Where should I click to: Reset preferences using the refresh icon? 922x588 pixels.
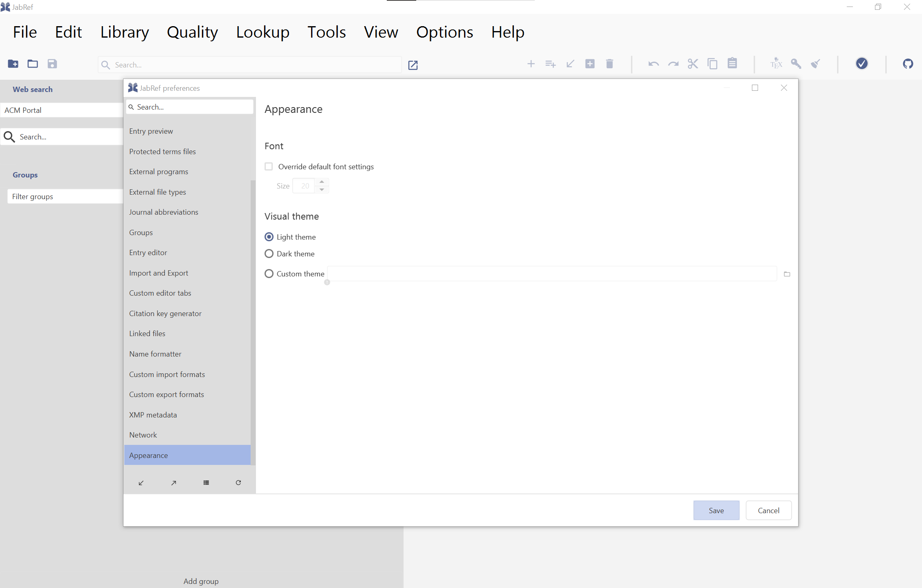tap(238, 483)
